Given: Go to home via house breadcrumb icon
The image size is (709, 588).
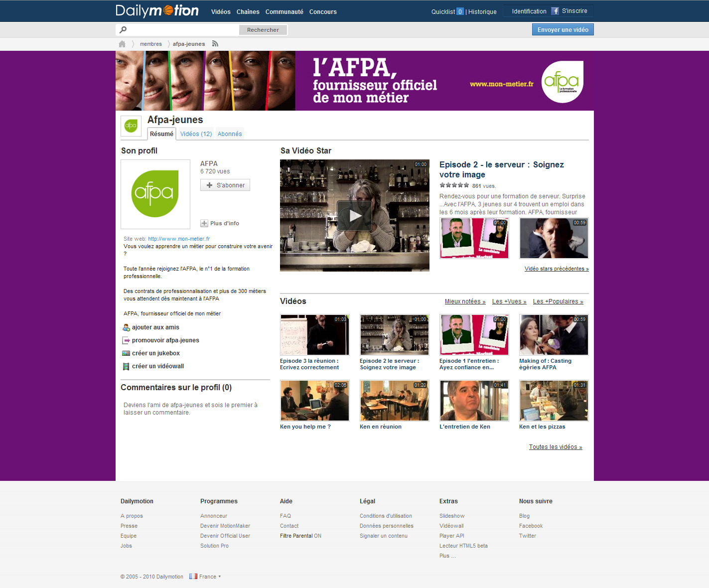Looking at the screenshot, I should (x=122, y=44).
